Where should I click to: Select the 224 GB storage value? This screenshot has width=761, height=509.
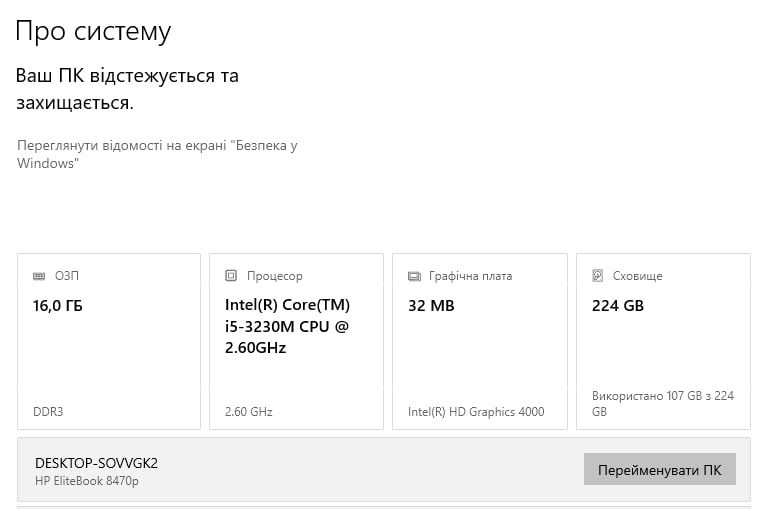pyautogui.click(x=618, y=306)
